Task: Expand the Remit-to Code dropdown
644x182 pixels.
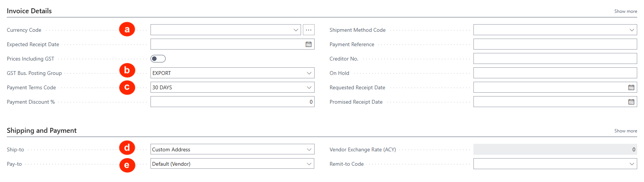Action: 632,164
